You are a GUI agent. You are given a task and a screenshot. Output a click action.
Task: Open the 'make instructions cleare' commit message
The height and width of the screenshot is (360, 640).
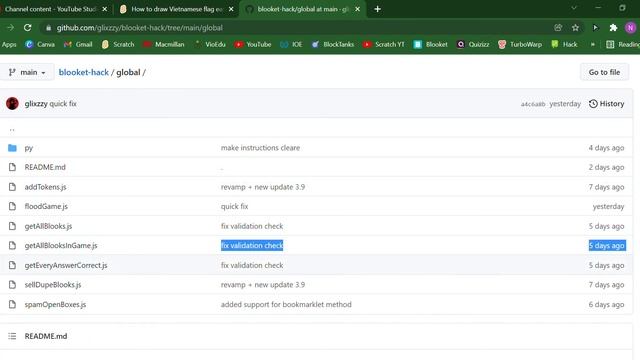point(260,148)
